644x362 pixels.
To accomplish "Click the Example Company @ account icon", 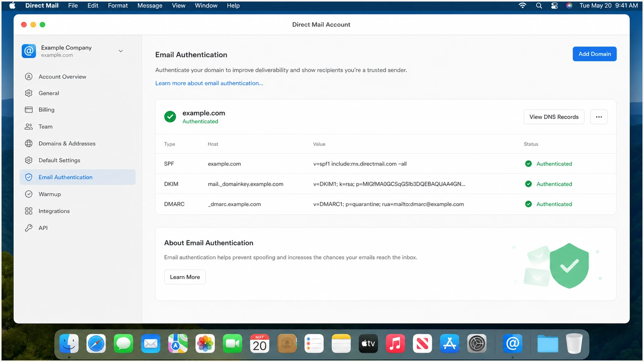I will 29,51.
